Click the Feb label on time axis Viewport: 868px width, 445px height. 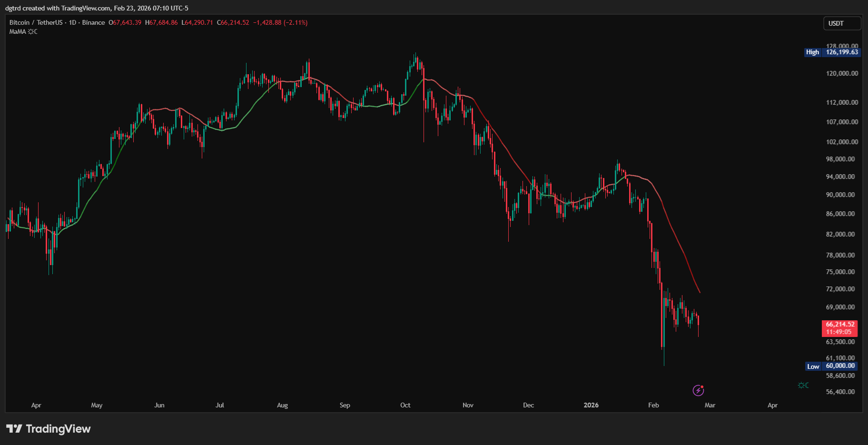click(x=654, y=405)
